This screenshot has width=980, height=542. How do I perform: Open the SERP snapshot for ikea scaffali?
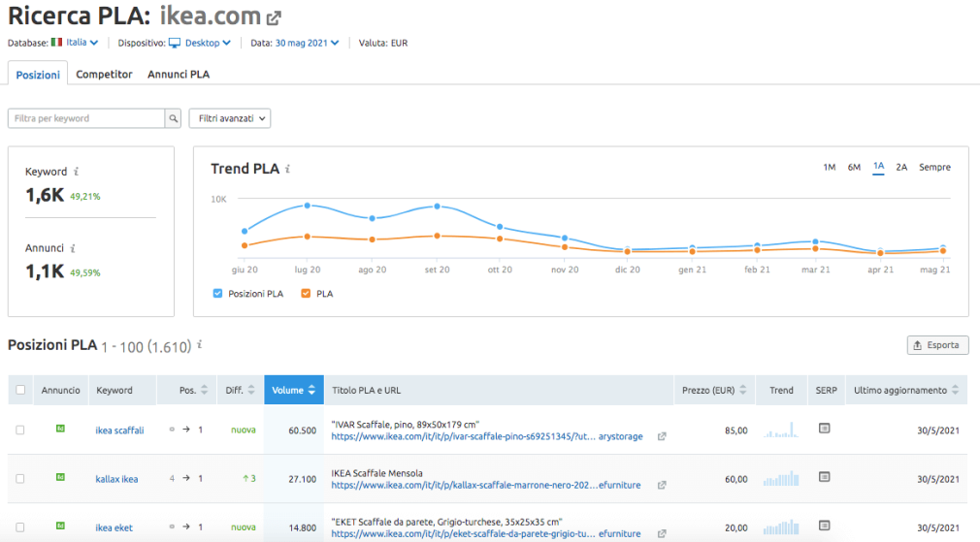tap(825, 429)
